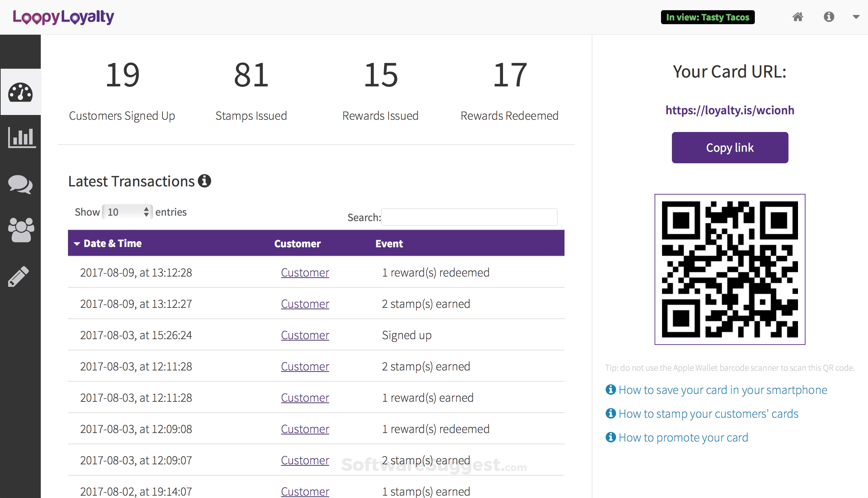Click into the transactions Search field
The width and height of the screenshot is (868, 498).
469,217
